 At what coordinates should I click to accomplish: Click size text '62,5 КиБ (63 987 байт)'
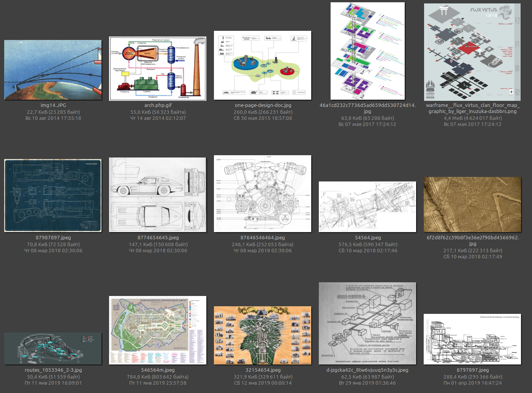coord(367,377)
